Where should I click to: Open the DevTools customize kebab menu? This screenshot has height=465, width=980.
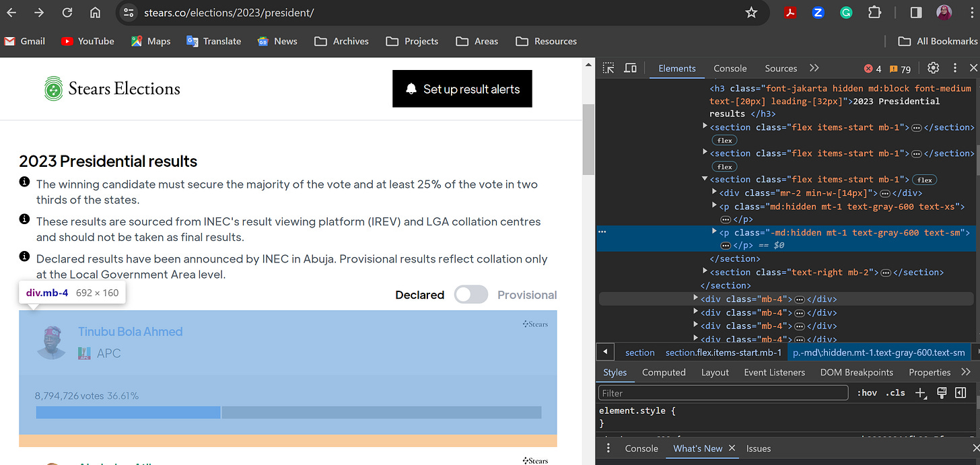pos(954,68)
